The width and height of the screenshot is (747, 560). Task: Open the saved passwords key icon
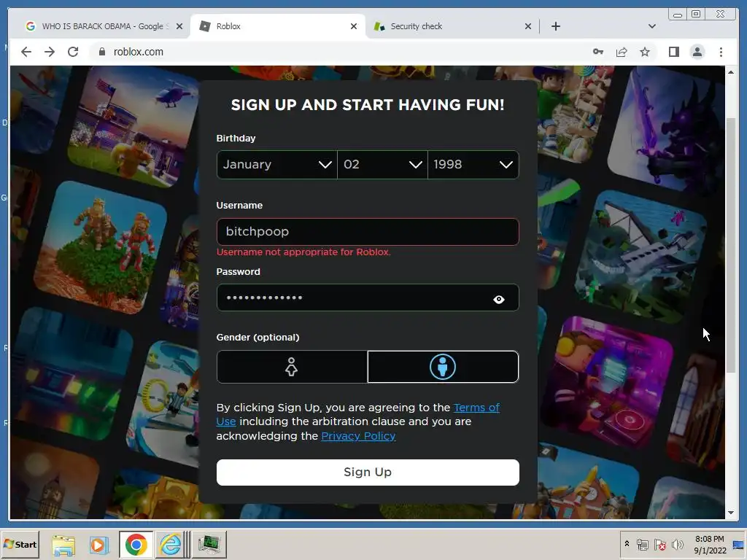click(x=598, y=52)
